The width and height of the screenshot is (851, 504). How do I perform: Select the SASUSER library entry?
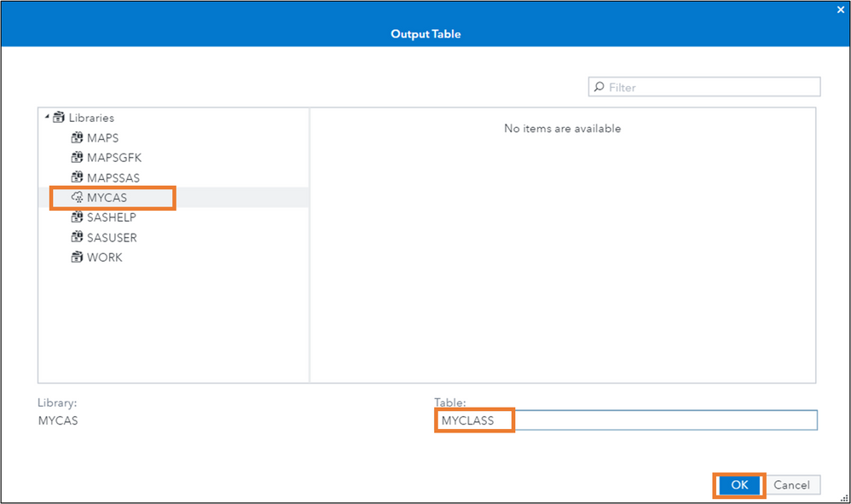pos(112,237)
